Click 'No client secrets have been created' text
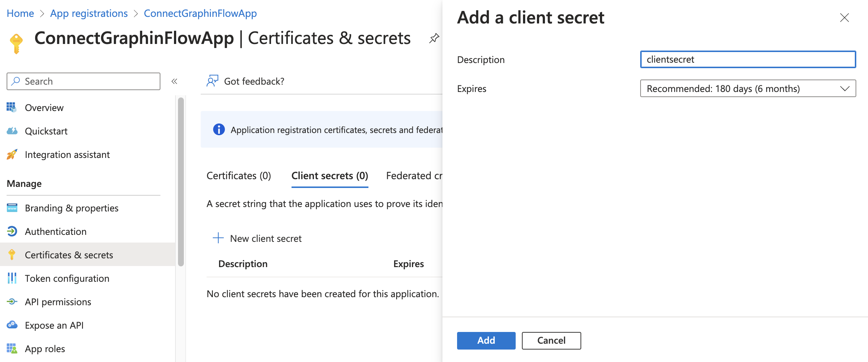This screenshot has width=868, height=362. pyautogui.click(x=323, y=294)
